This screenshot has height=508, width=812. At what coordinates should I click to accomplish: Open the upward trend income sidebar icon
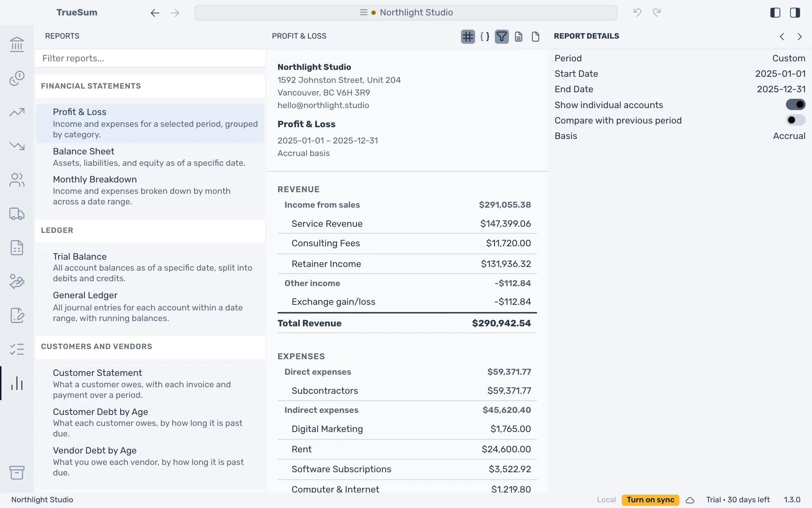(17, 112)
